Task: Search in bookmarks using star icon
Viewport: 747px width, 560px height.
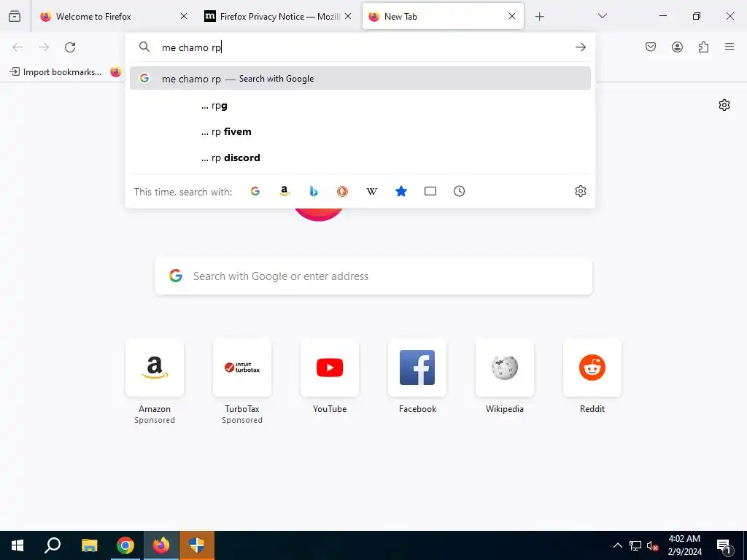Action: point(401,192)
